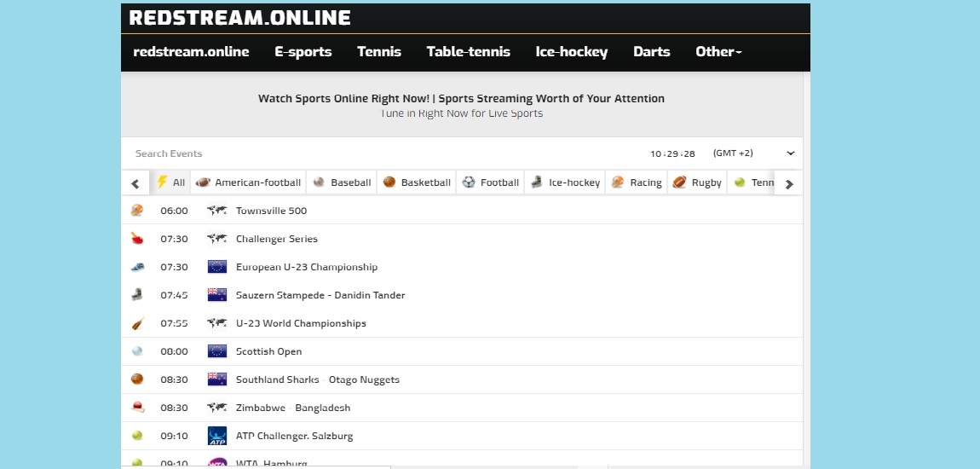Click world map icon beside Challenger Series
This screenshot has height=469, width=980.
(x=216, y=239)
